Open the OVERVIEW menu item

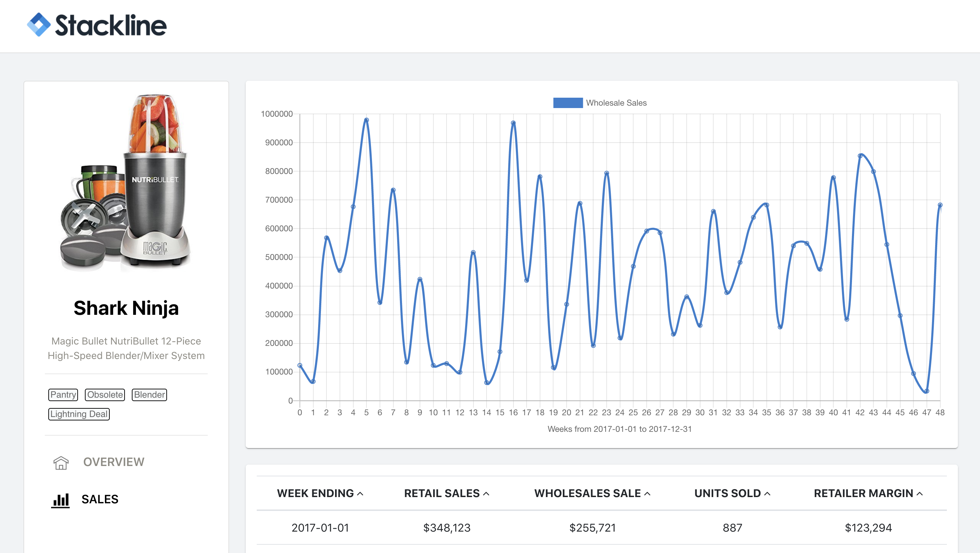(114, 462)
